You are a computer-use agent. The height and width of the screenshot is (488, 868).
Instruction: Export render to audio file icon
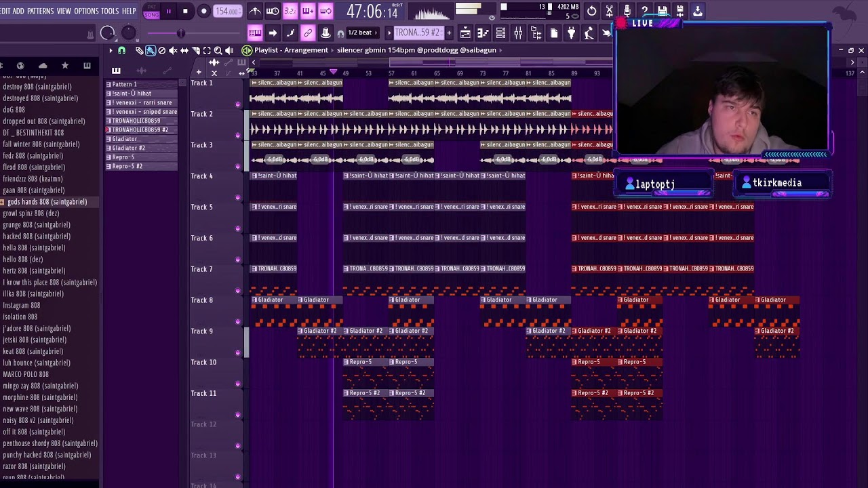tap(698, 11)
